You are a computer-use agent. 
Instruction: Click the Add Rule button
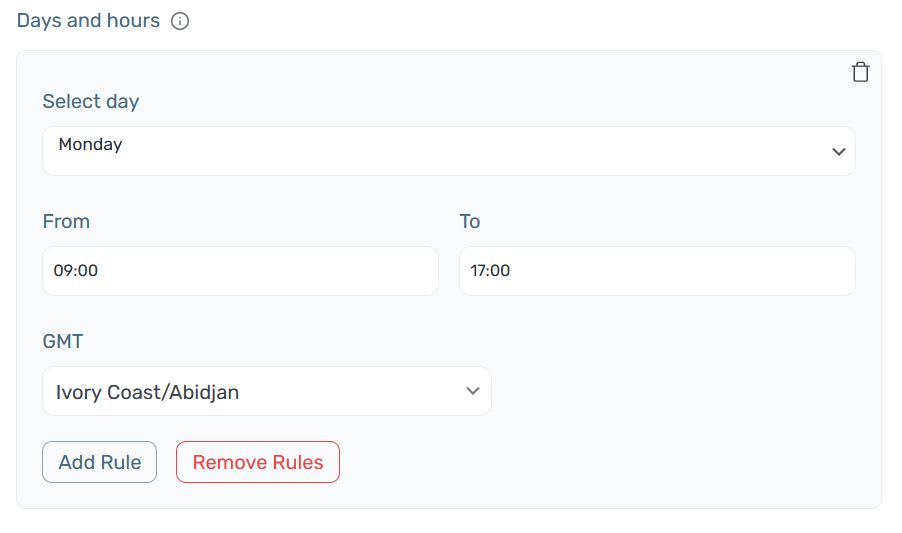[100, 462]
